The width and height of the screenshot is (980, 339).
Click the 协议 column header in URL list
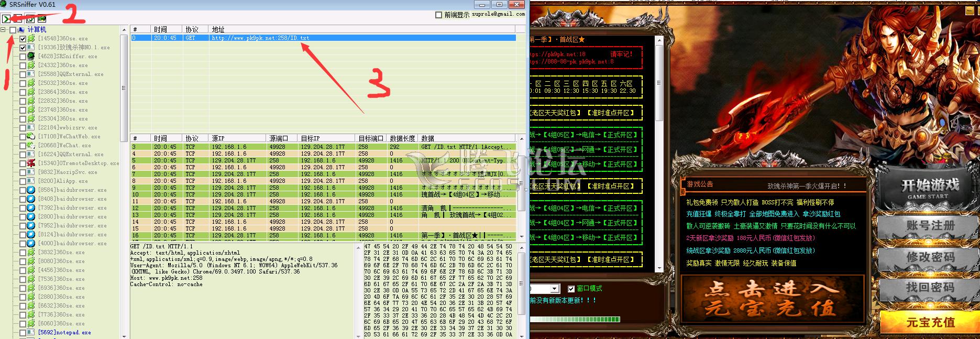[196, 29]
